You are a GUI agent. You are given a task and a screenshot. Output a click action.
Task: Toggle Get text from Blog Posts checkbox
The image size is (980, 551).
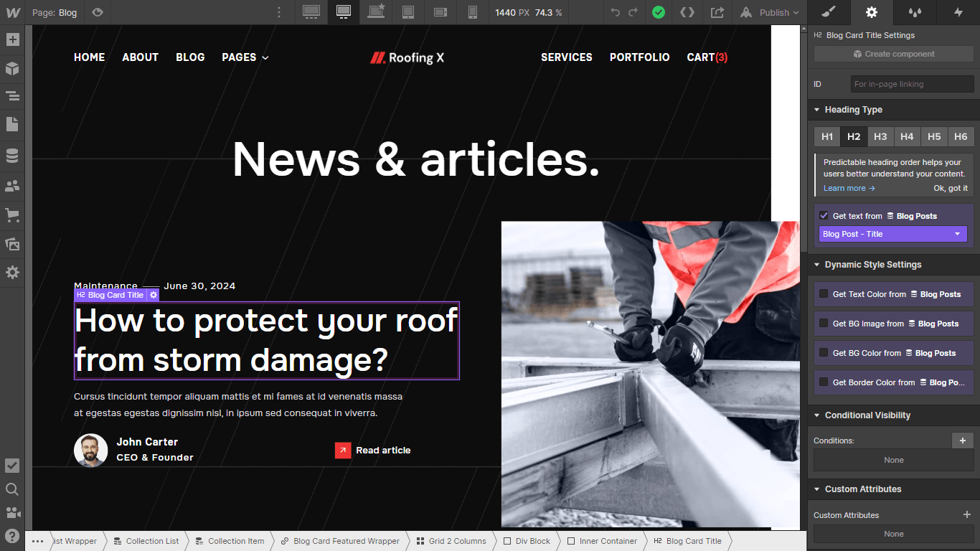click(x=824, y=215)
